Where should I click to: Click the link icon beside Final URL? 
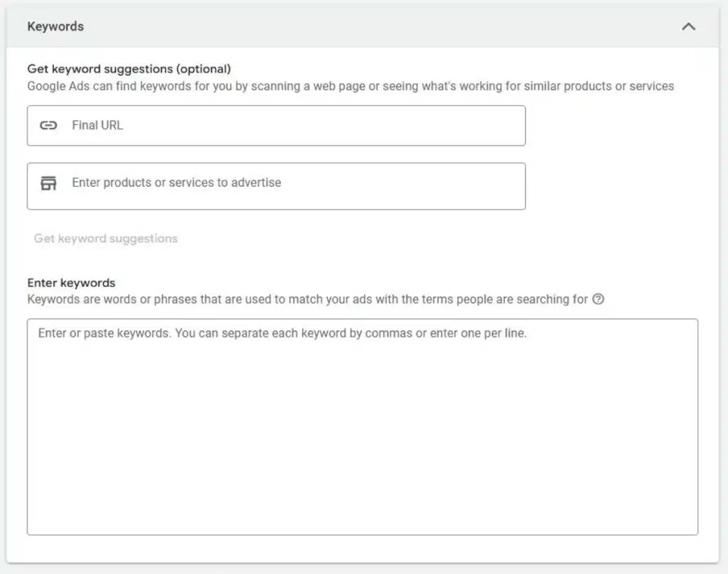48,126
